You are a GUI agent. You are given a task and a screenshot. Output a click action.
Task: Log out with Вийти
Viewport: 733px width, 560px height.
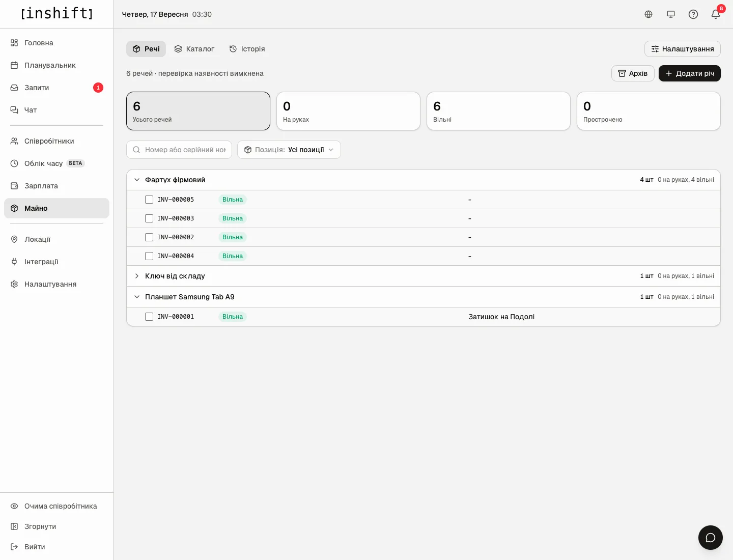click(57, 547)
